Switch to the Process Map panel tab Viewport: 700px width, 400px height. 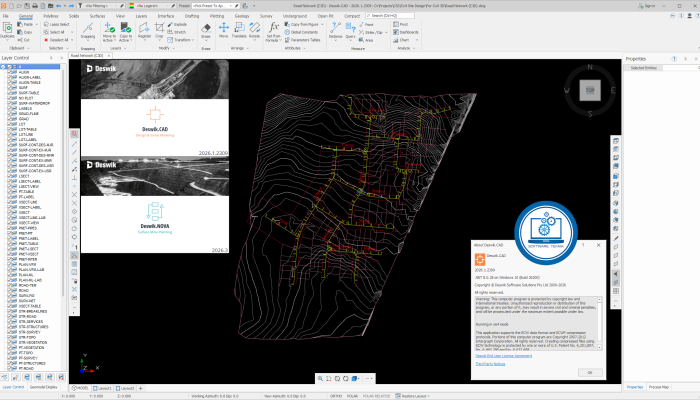pyautogui.click(x=658, y=387)
